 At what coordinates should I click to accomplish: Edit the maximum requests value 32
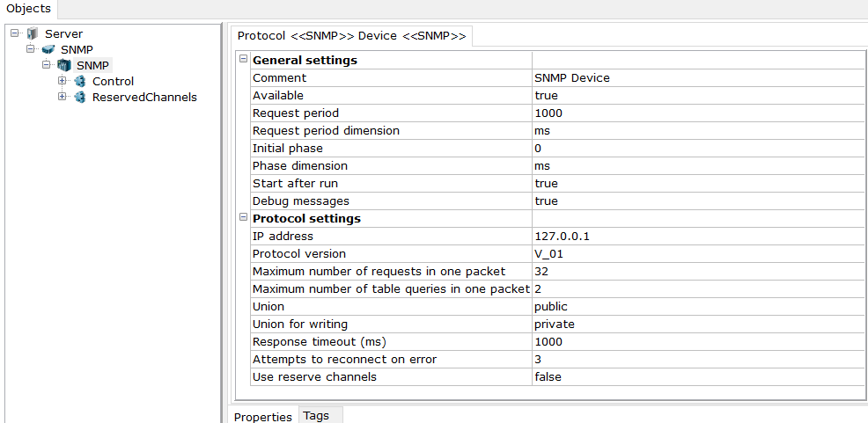697,272
